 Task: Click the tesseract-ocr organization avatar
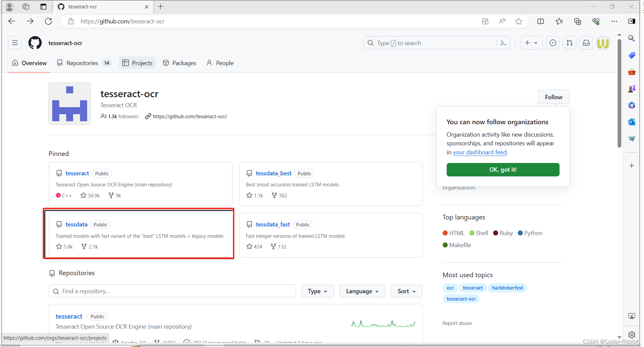coord(69,104)
